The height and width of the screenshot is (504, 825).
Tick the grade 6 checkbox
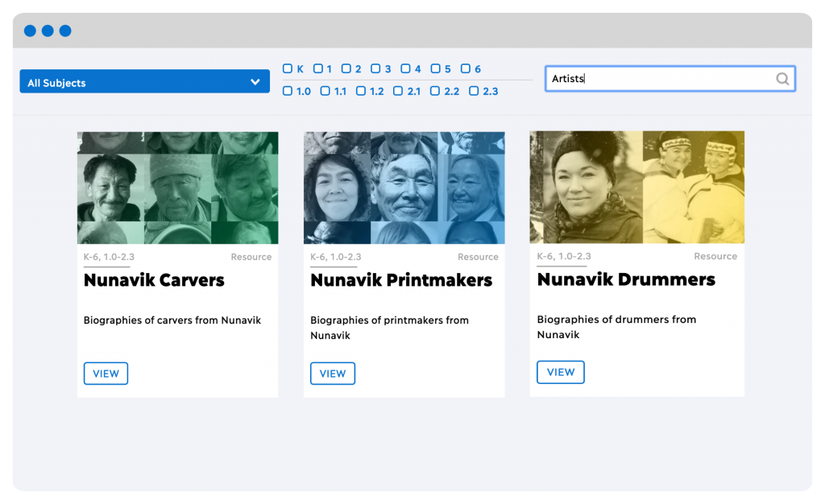click(x=464, y=69)
